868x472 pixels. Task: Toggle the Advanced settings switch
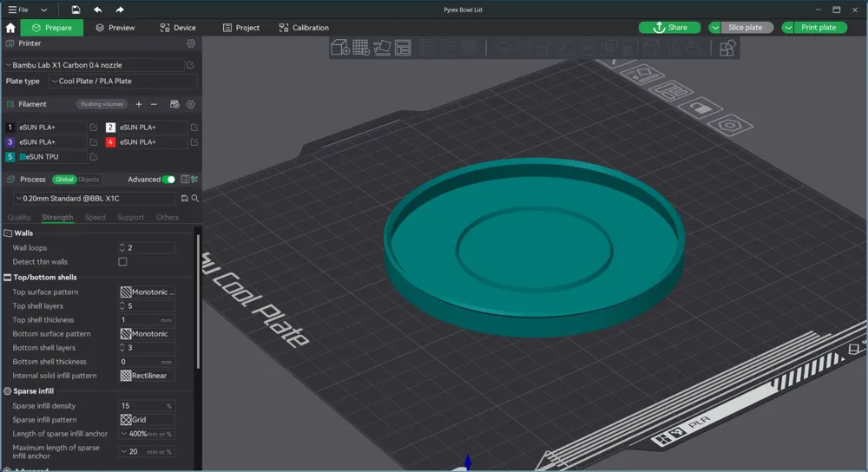[x=168, y=180]
